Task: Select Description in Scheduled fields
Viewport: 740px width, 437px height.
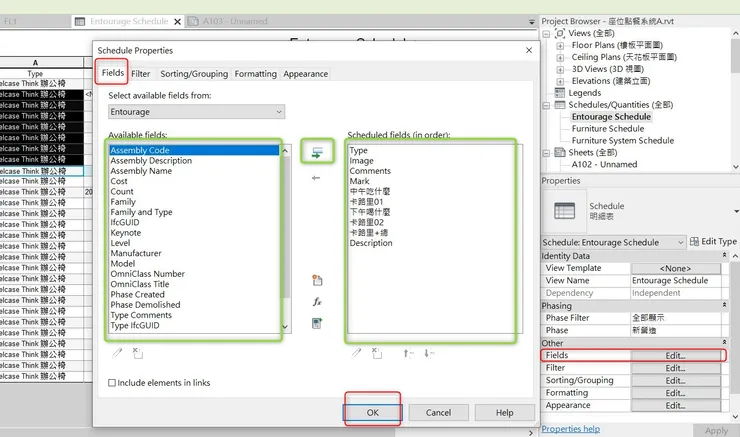Action: tap(370, 243)
